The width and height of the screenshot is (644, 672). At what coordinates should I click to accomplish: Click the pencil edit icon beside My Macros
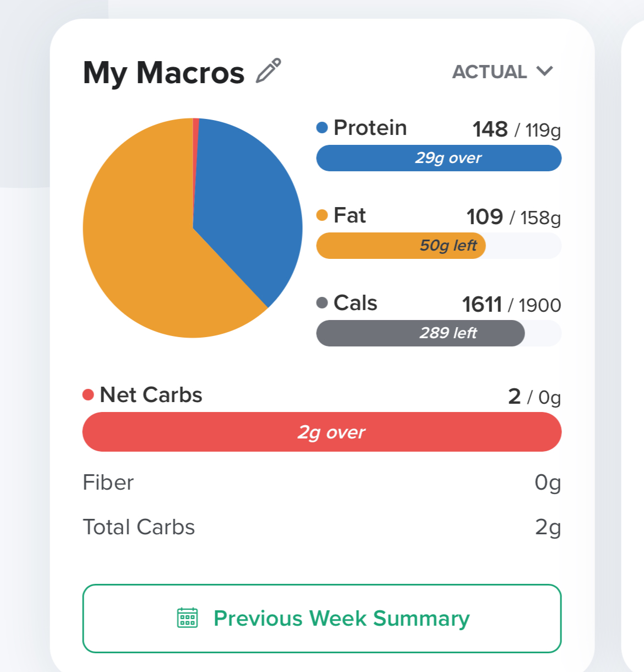(269, 71)
